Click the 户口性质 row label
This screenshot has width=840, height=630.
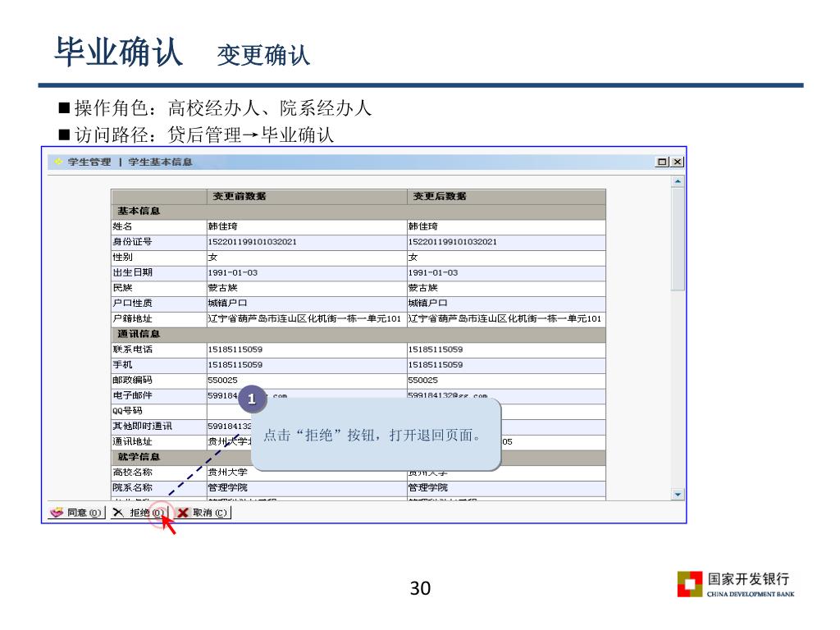click(x=132, y=304)
